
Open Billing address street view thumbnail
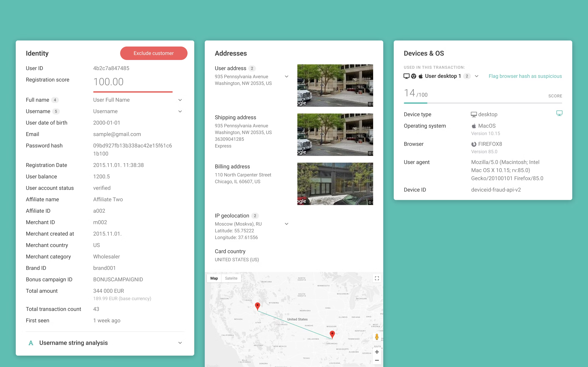(335, 184)
